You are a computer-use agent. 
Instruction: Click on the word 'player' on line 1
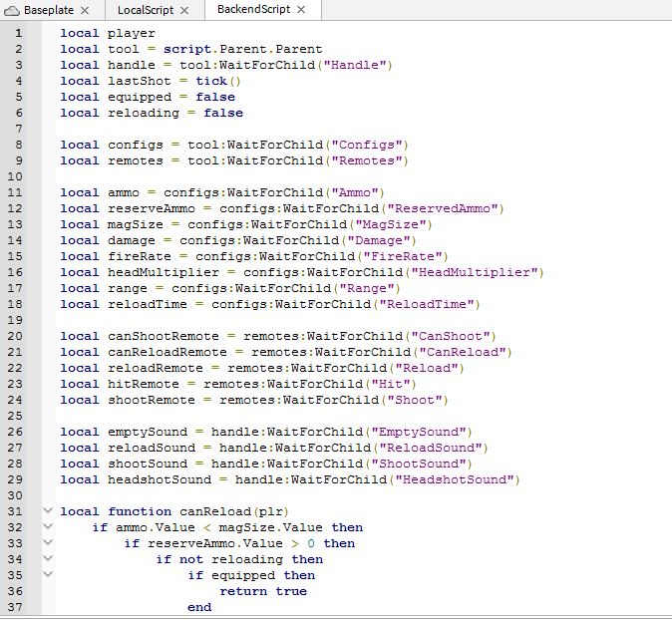[x=132, y=34]
